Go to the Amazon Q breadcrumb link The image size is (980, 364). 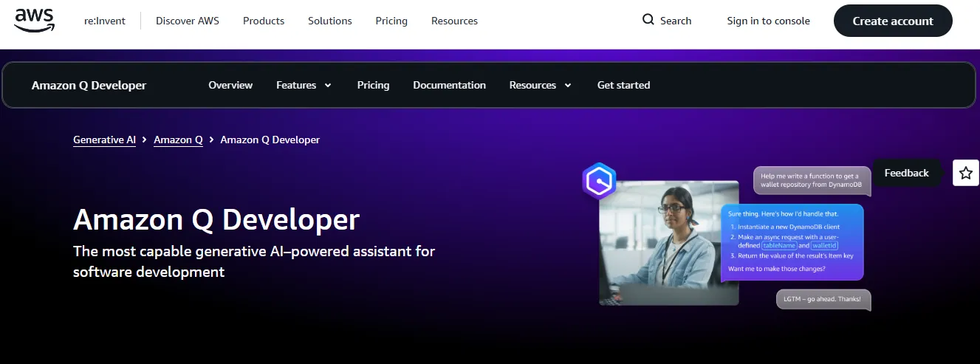click(x=178, y=140)
